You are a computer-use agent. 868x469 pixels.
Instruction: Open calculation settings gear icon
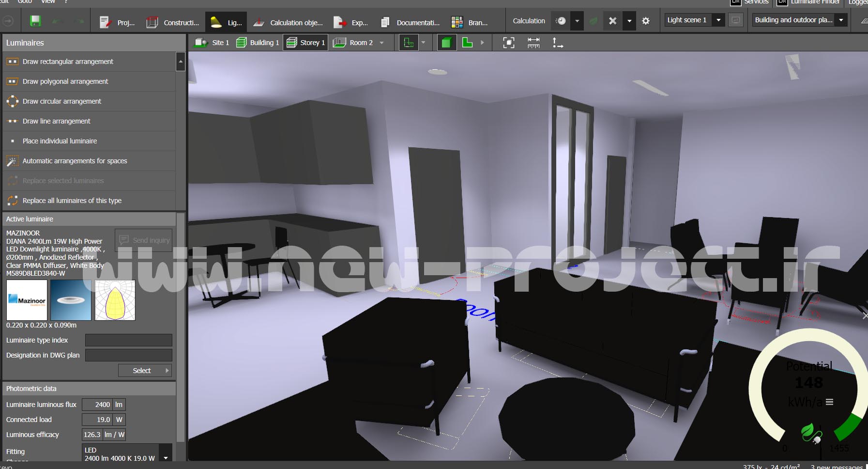646,21
